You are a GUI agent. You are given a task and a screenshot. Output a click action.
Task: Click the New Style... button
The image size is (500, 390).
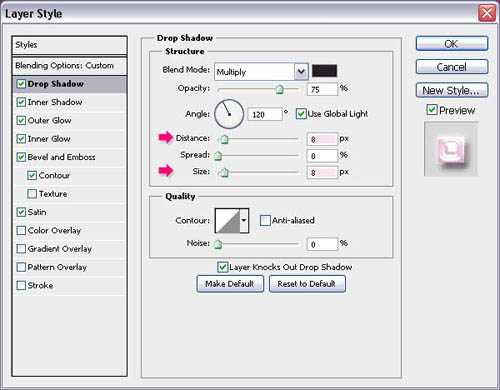coord(452,90)
